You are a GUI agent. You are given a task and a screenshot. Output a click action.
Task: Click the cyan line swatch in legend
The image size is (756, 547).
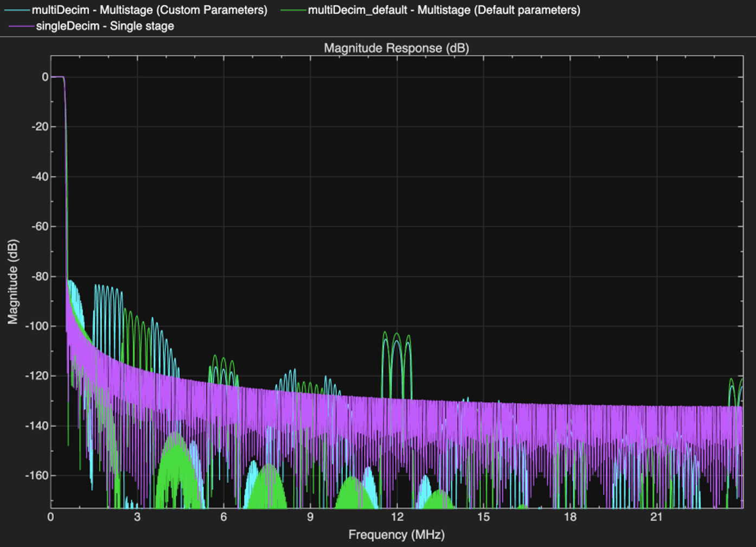coord(17,10)
